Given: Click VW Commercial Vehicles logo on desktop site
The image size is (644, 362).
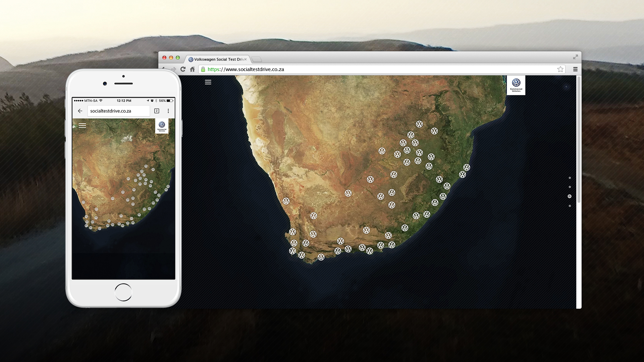Looking at the screenshot, I should point(516,85).
